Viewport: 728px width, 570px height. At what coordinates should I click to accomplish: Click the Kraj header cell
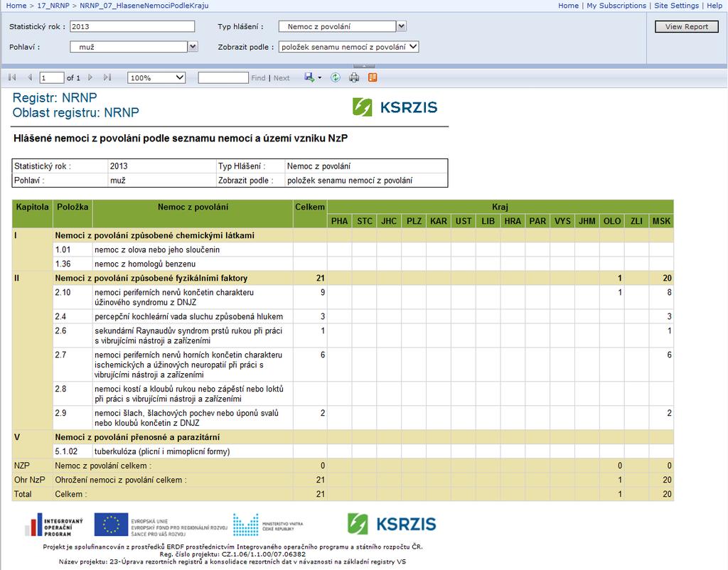point(500,207)
